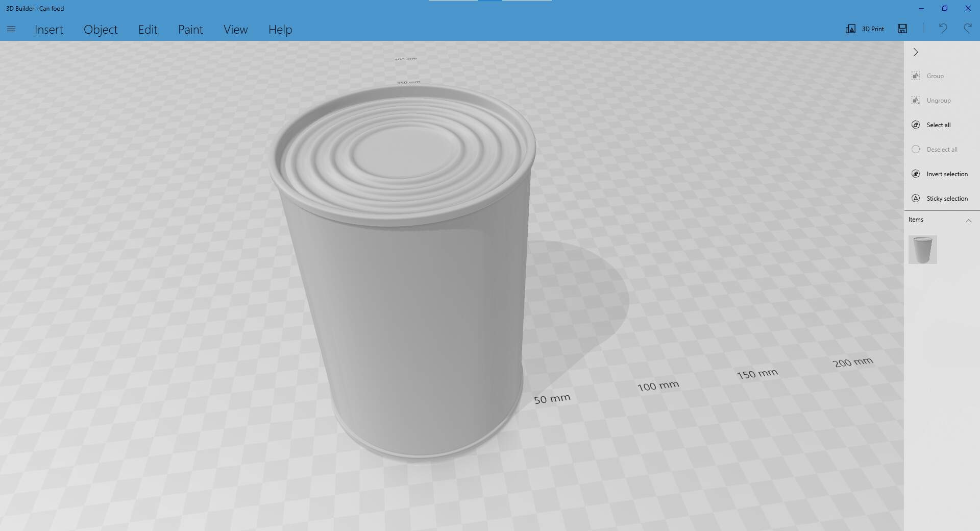Open the Insert menu

(49, 30)
